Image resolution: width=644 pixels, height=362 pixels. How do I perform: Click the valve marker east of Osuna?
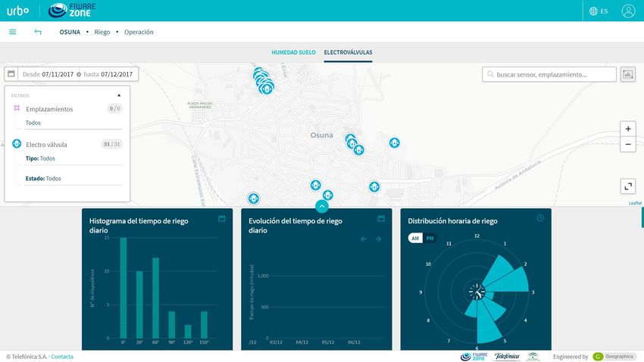394,143
